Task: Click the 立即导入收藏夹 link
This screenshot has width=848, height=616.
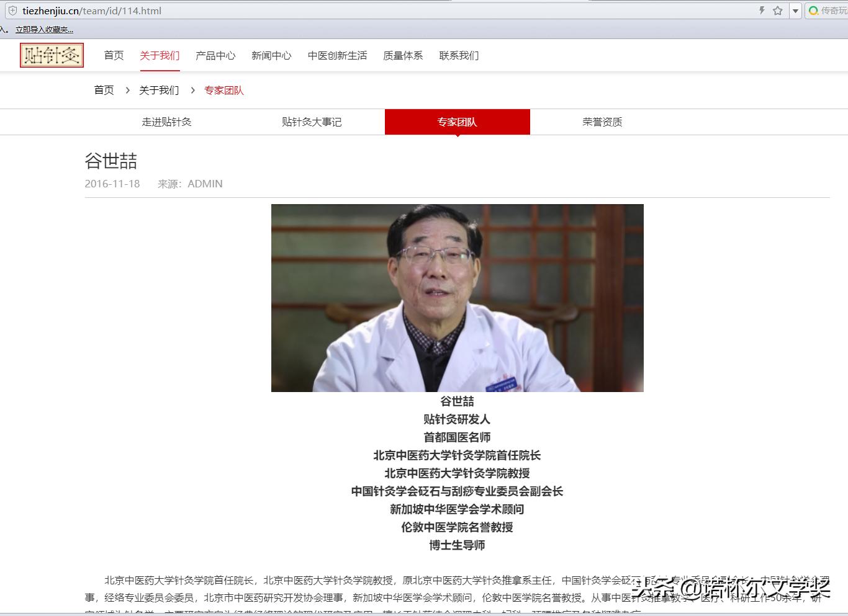Action: pyautogui.click(x=43, y=29)
